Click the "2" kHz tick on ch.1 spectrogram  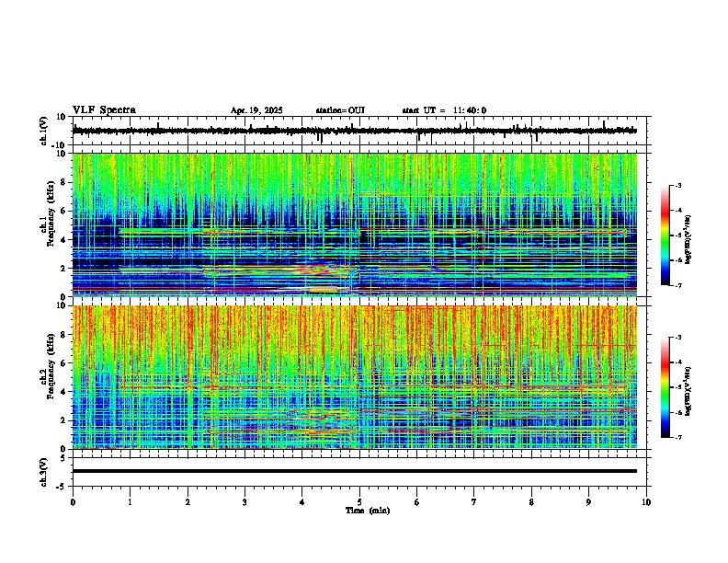(x=64, y=269)
